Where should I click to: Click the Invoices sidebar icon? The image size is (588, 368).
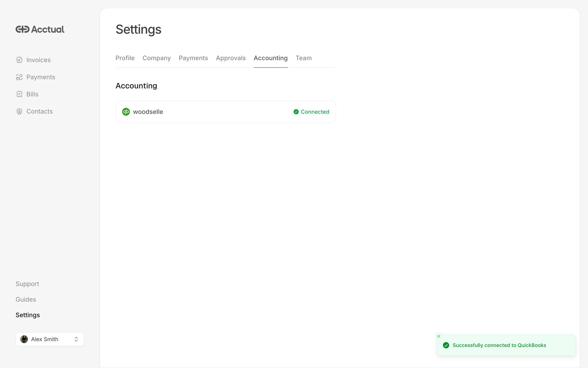(19, 60)
